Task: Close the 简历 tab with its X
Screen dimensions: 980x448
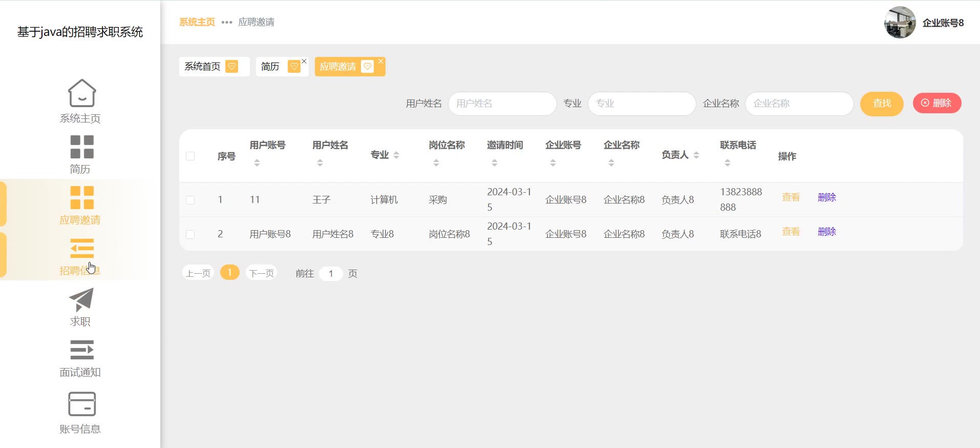Action: (x=304, y=61)
